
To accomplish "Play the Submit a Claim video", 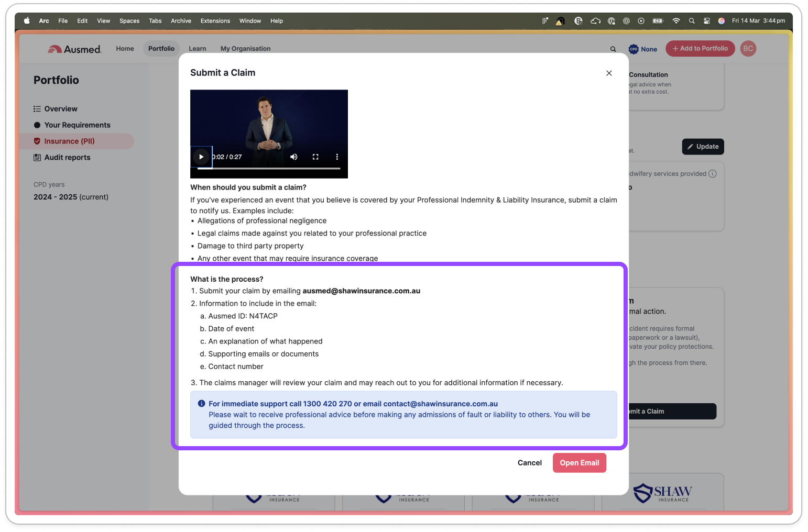I will tap(201, 157).
